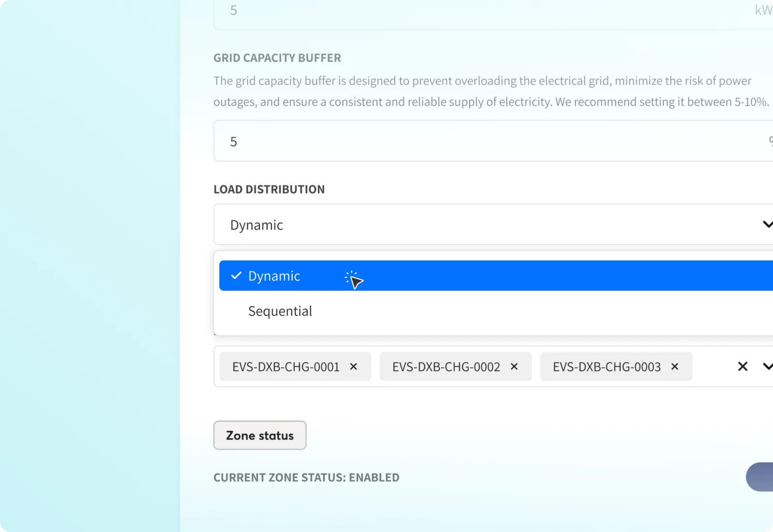Image resolution: width=773 pixels, height=532 pixels.
Task: Open the Load Distribution select showing Dynamic
Action: (x=483, y=224)
